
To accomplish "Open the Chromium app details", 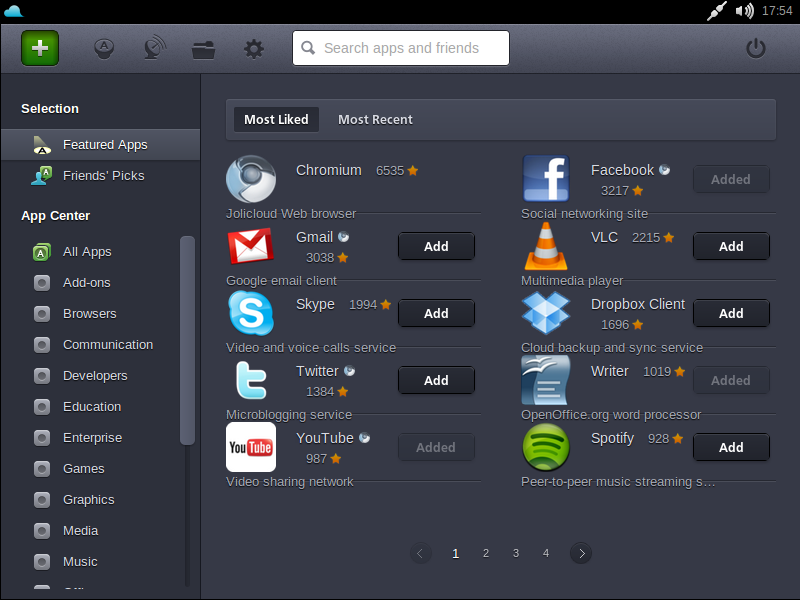I will [x=329, y=170].
